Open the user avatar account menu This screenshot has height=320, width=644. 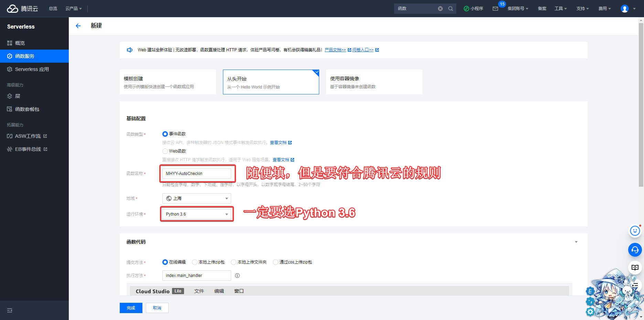click(625, 9)
